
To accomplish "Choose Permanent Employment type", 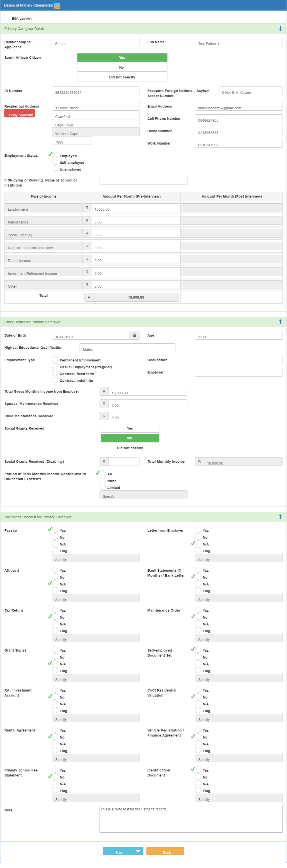I will click(x=55, y=359).
